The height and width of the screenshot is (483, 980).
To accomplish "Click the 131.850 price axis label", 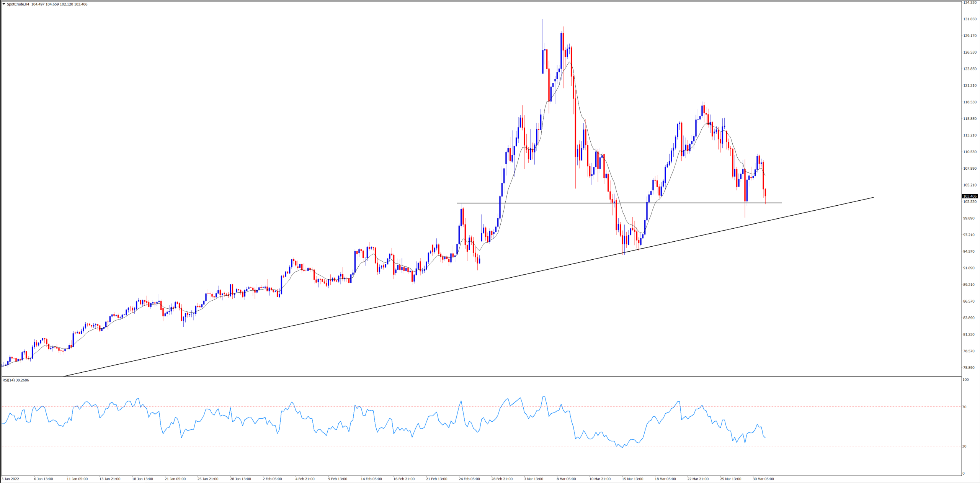I will 969,19.
